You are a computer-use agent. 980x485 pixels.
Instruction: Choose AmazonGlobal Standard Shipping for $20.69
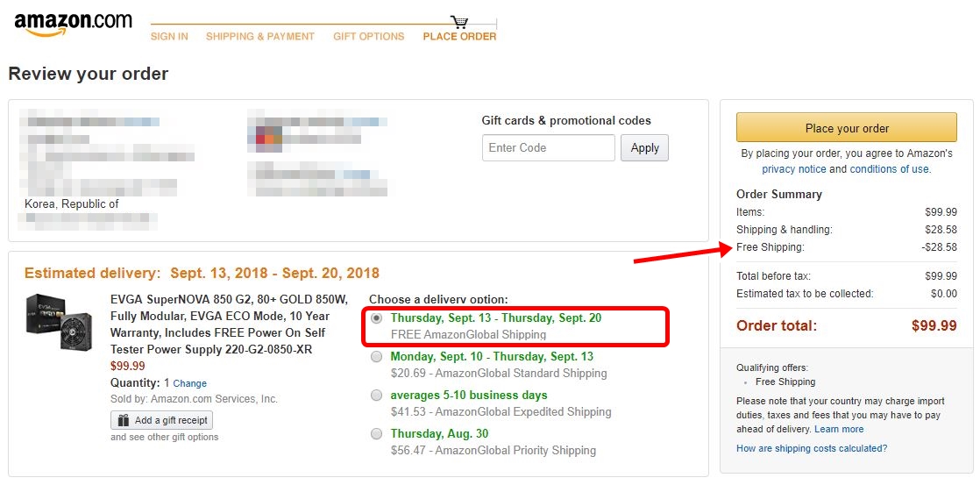pyautogui.click(x=377, y=357)
